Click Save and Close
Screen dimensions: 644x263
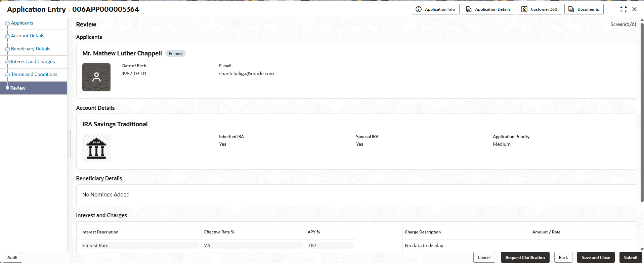pyautogui.click(x=596, y=258)
